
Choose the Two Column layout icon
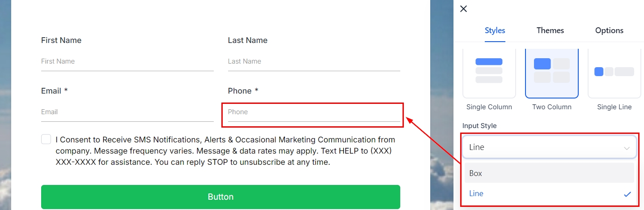551,72
